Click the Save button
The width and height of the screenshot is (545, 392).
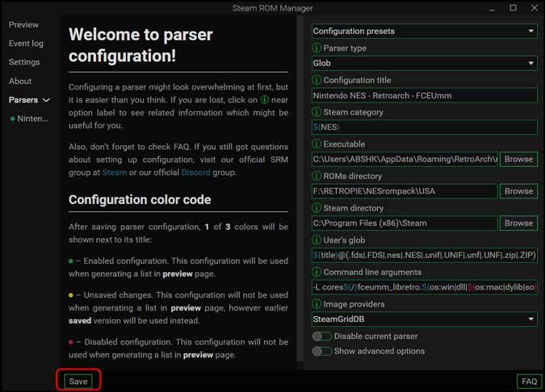coord(78,382)
